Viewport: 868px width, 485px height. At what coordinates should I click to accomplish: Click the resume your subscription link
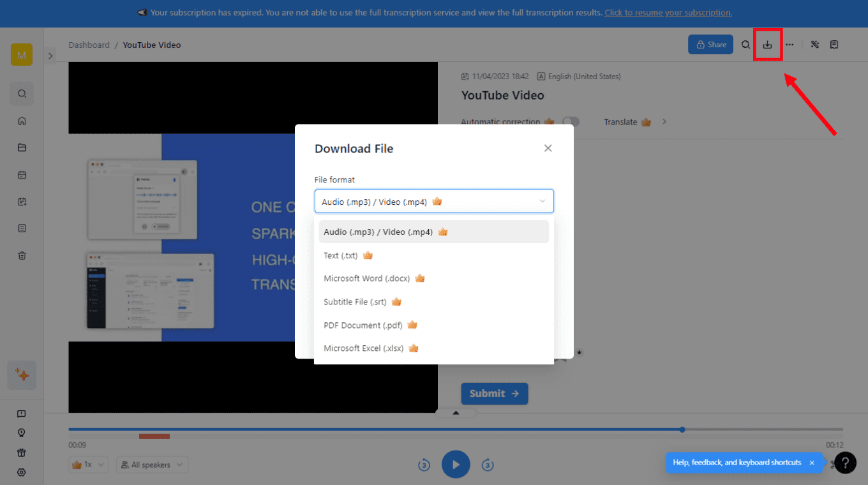coord(668,13)
